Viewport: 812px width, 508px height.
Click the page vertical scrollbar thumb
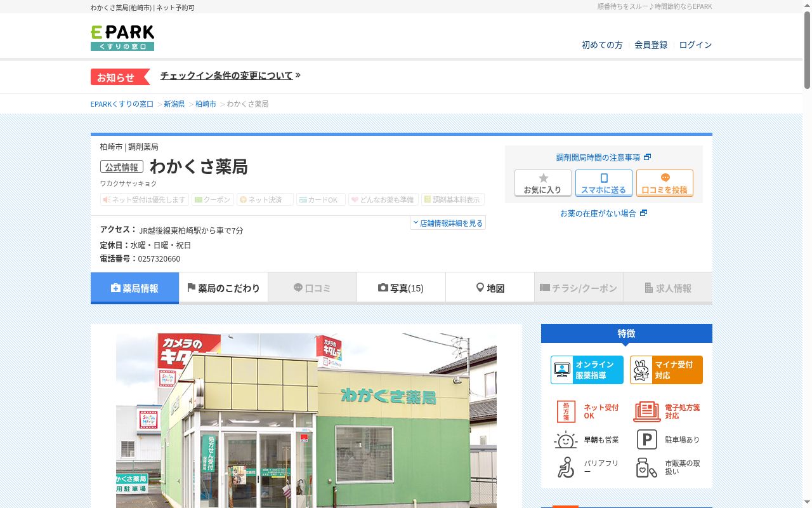(x=807, y=50)
